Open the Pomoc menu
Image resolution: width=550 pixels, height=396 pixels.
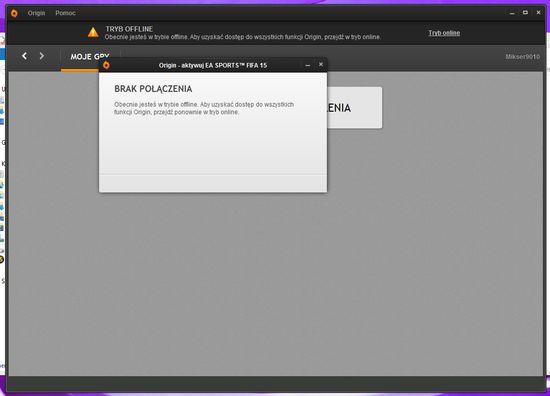pos(65,13)
